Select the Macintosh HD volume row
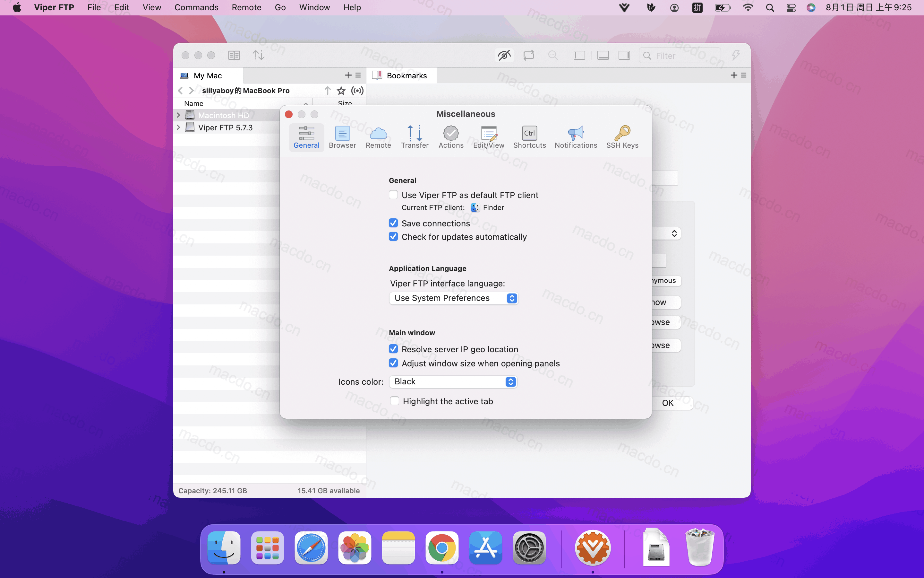Image resolution: width=924 pixels, height=578 pixels. coord(227,115)
